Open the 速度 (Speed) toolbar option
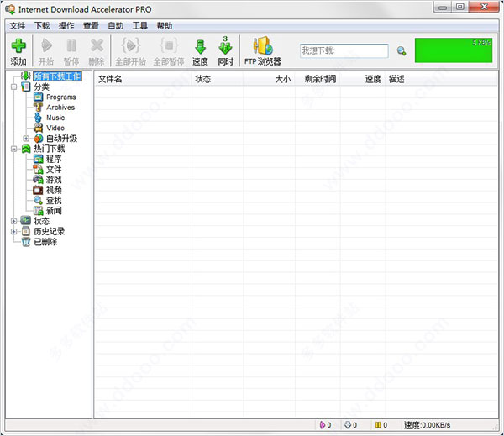Screen dimensions: 504x436 point(200,51)
